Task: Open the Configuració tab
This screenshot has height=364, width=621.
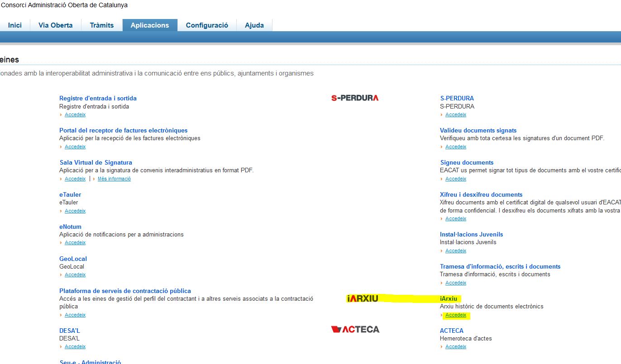Action: (x=207, y=25)
